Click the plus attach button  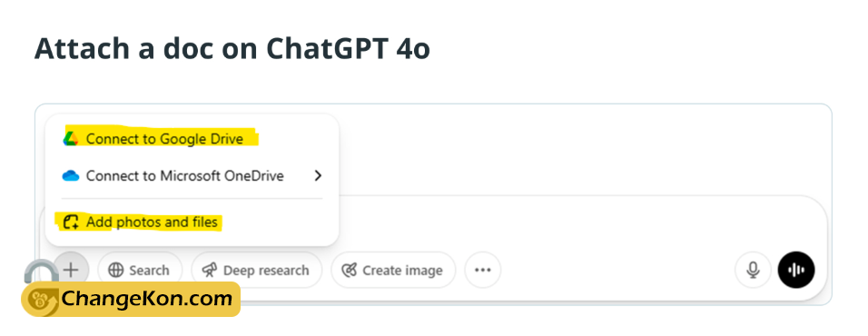point(71,270)
